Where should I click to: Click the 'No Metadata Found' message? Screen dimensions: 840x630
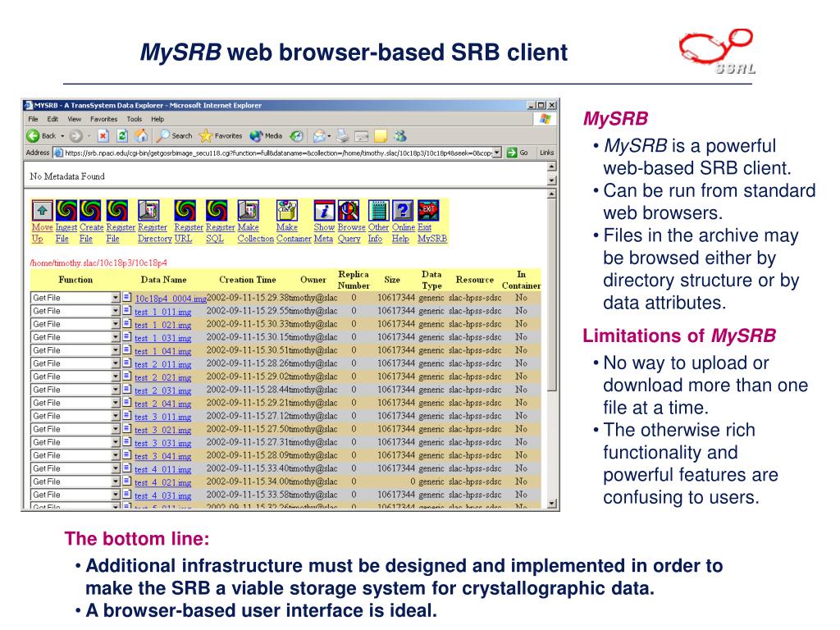coord(67,176)
